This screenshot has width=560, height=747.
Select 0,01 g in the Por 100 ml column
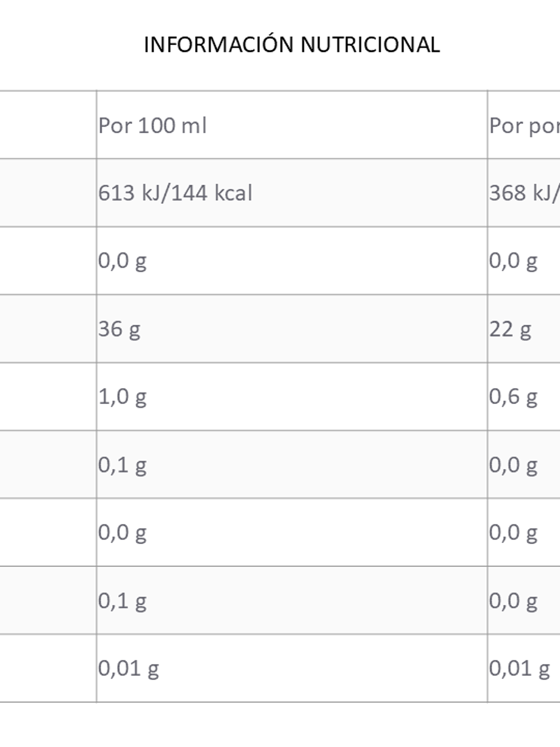coord(128,668)
